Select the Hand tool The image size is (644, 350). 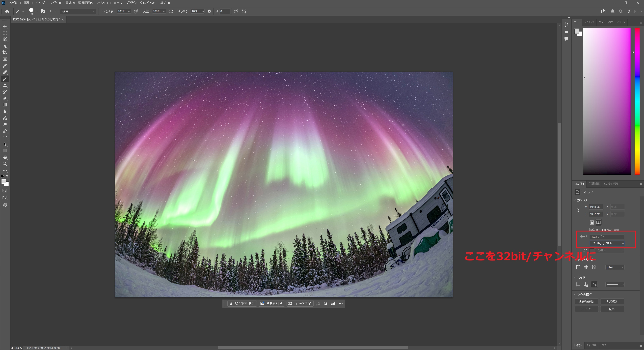coord(5,157)
